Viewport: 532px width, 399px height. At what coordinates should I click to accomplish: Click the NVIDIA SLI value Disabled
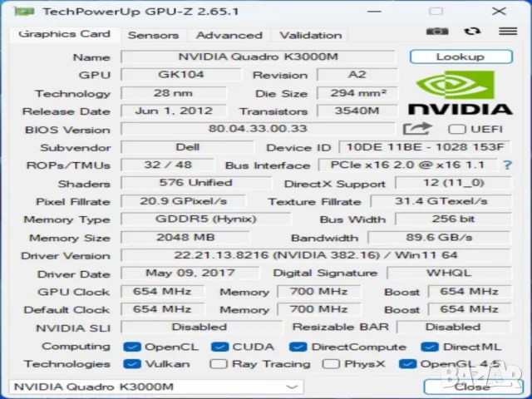click(x=201, y=328)
